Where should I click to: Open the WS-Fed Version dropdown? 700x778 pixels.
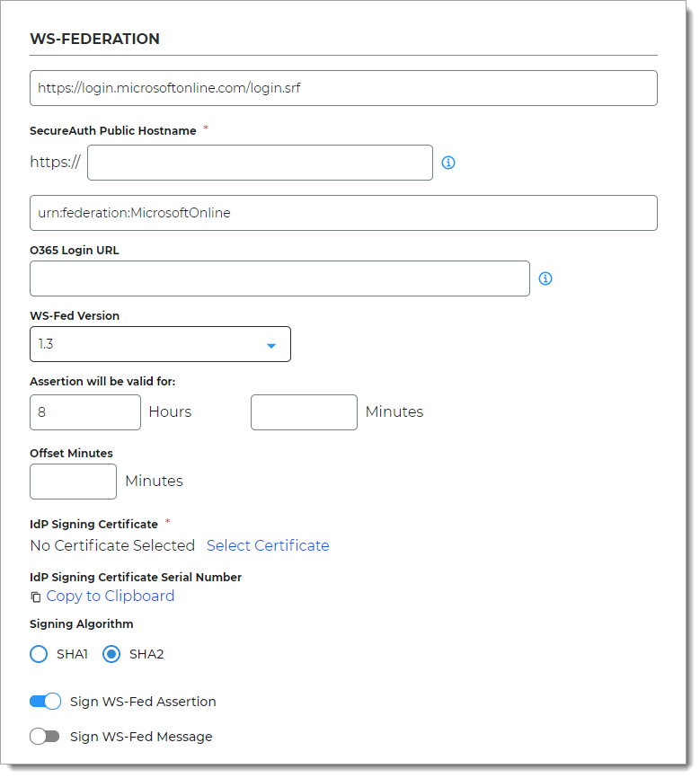(x=160, y=344)
